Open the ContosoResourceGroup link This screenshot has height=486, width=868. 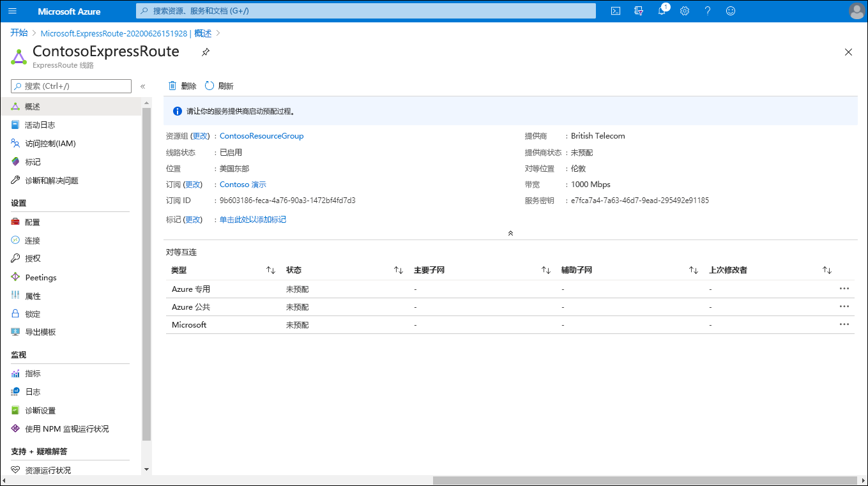[262, 136]
